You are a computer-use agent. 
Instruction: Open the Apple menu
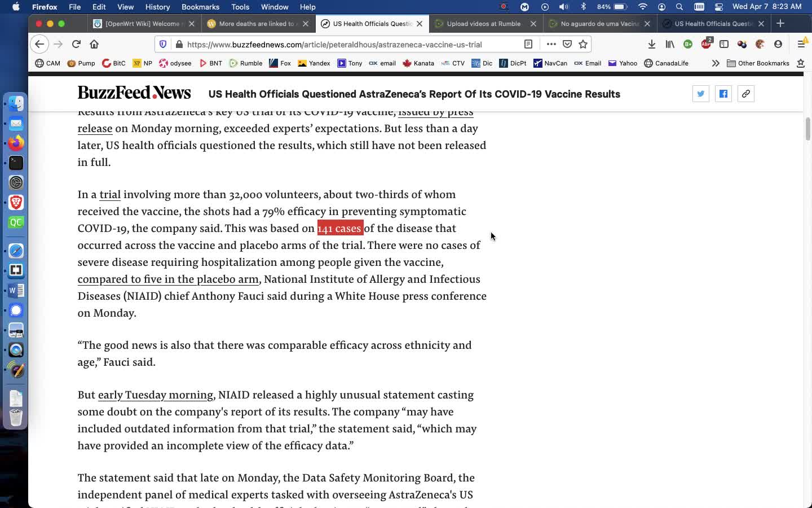pyautogui.click(x=16, y=7)
